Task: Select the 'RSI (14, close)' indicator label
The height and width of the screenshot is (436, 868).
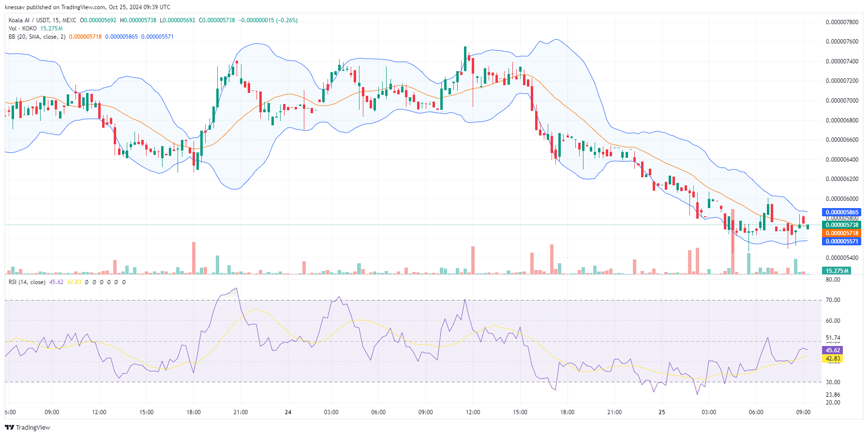Action: pos(27,282)
